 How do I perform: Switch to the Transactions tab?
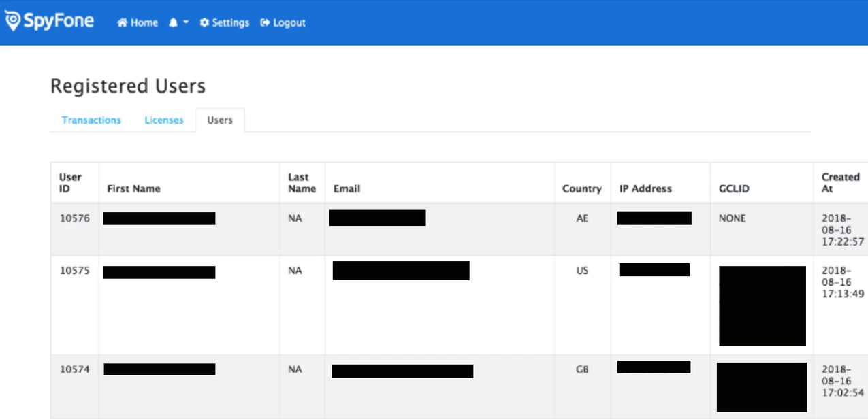point(91,120)
